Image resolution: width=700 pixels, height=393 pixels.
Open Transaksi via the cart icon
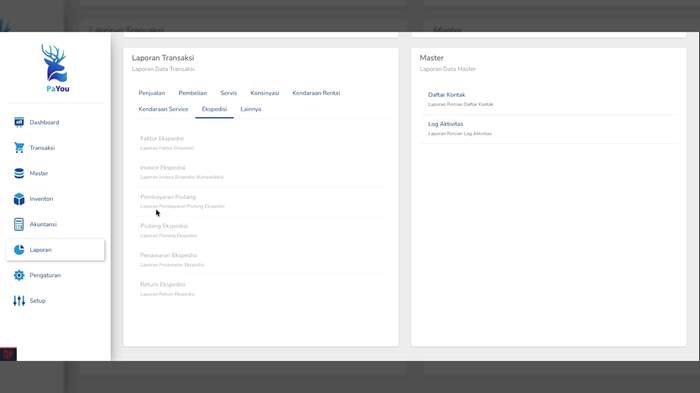pyautogui.click(x=19, y=147)
